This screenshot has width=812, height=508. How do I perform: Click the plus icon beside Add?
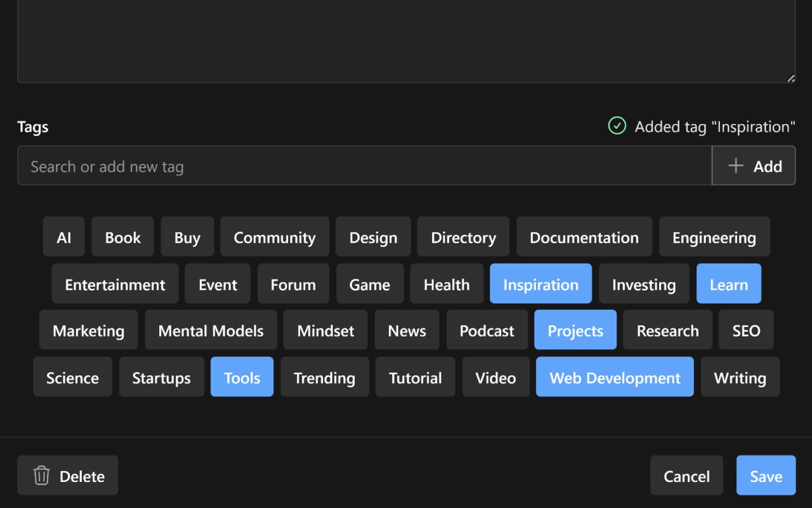point(735,166)
